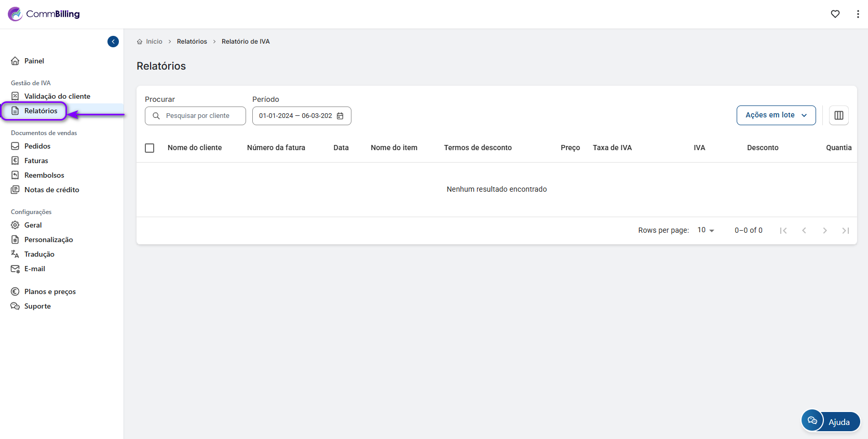Open the three-dot options menu
The height and width of the screenshot is (439, 868).
click(858, 14)
